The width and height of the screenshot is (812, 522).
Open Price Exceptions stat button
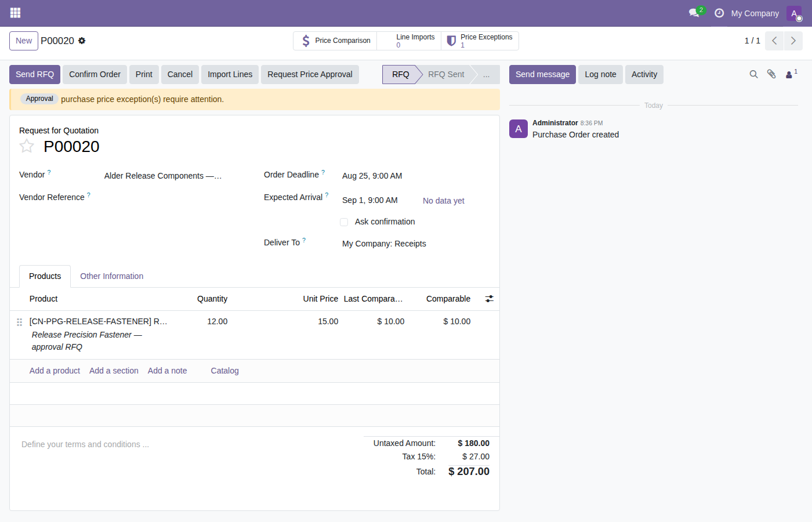coord(480,41)
